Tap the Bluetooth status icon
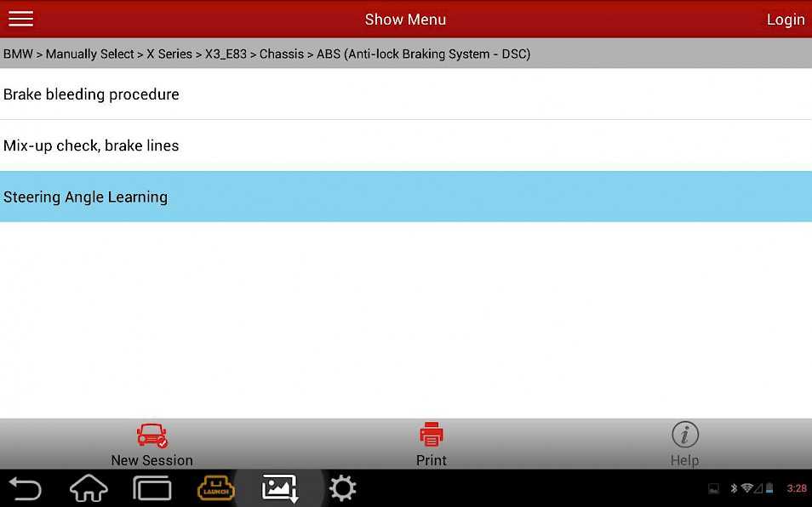 pyautogui.click(x=734, y=488)
